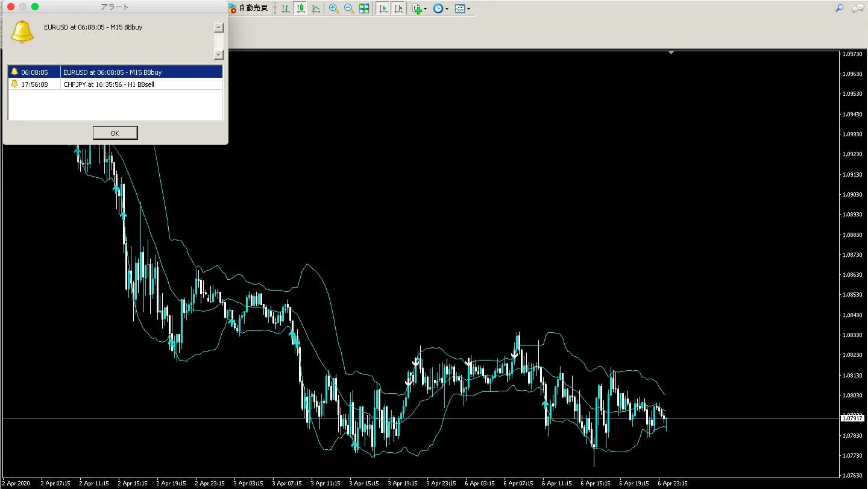868x489 pixels.
Task: Switch to candlestick chart view
Action: pyautogui.click(x=300, y=8)
